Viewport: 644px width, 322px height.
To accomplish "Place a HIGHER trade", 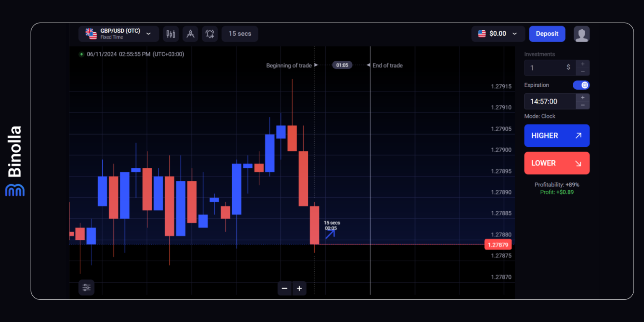I will click(557, 135).
